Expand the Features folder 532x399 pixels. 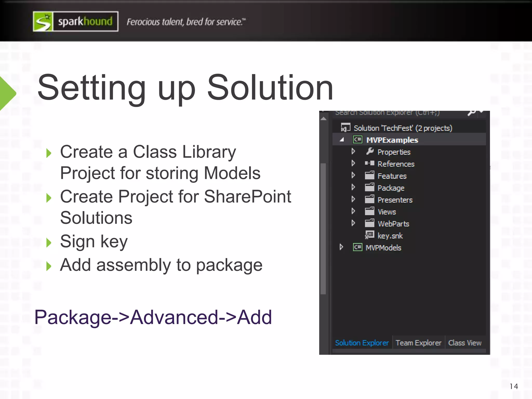coord(353,175)
